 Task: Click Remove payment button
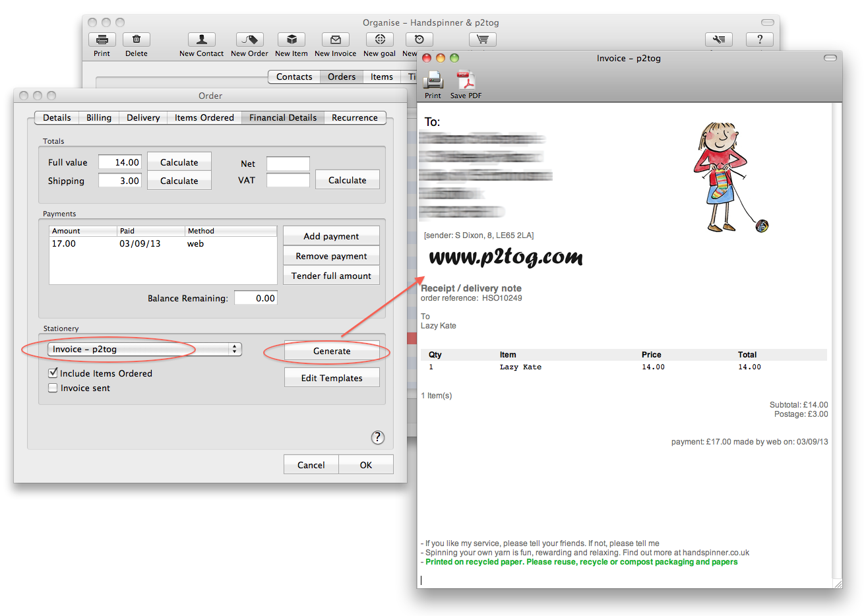[331, 255]
